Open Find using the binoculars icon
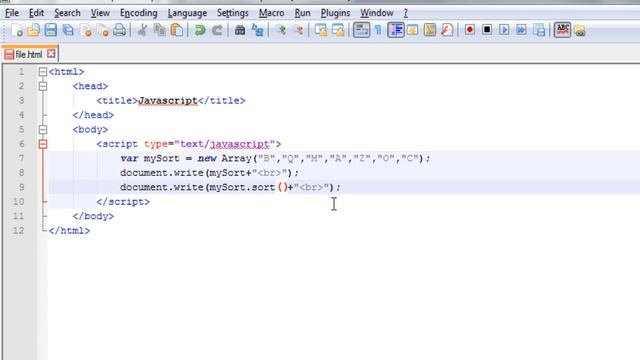 (240, 30)
